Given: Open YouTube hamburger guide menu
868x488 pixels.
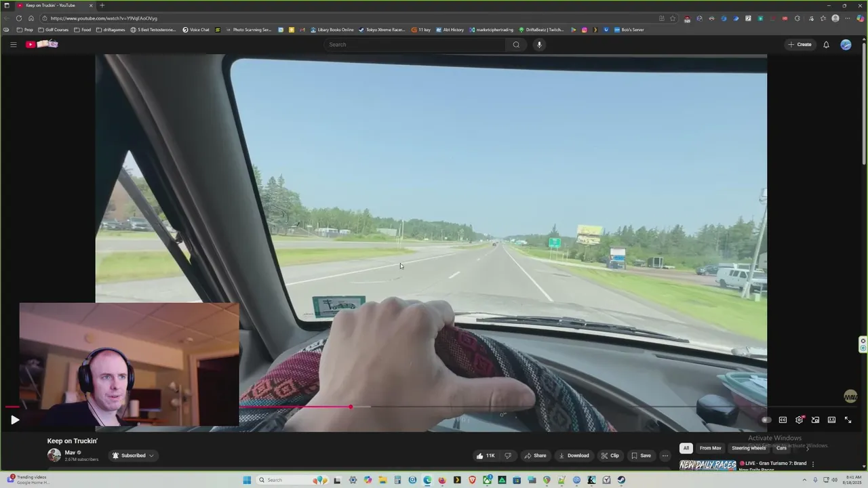Looking at the screenshot, I should pos(13,45).
